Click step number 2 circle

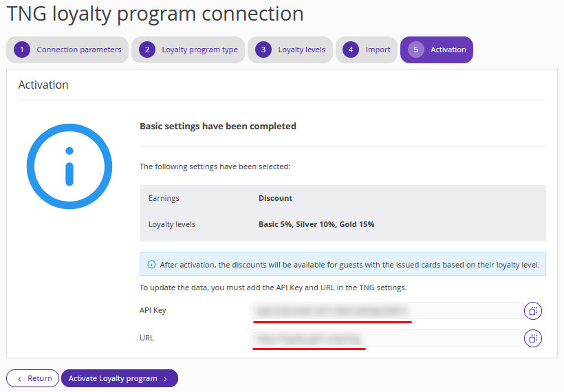(147, 50)
